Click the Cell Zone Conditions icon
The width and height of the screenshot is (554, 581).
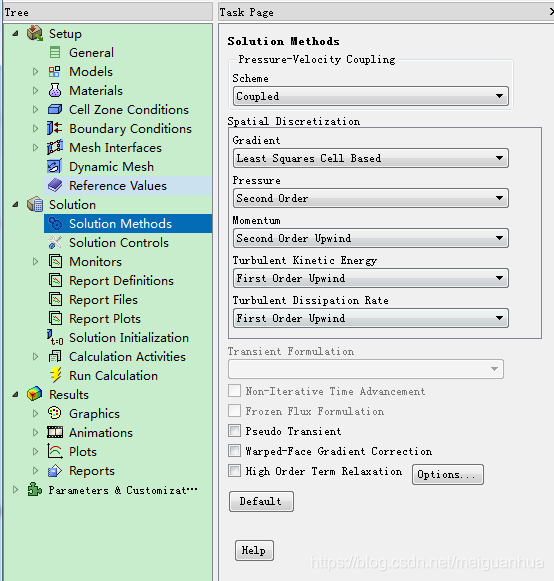[55, 109]
